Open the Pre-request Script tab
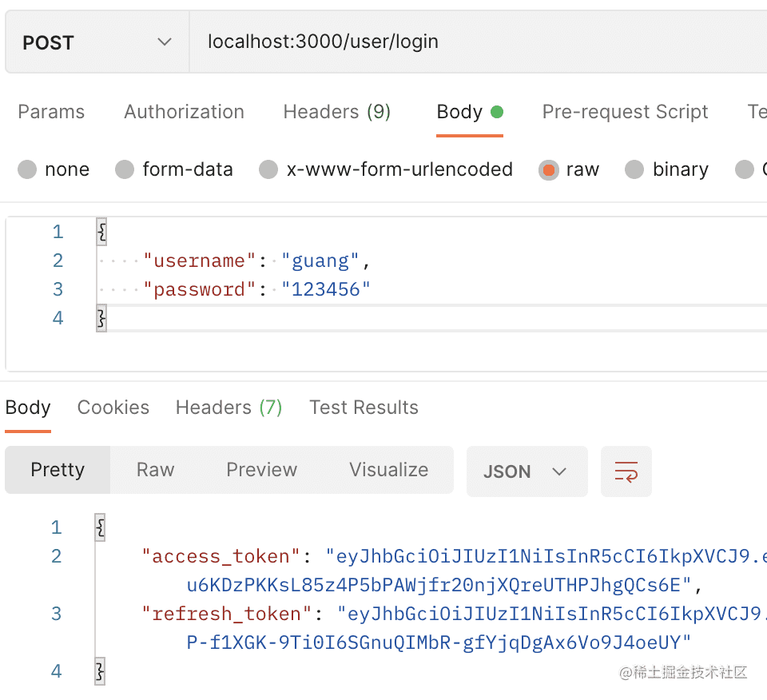This screenshot has width=767, height=700. click(625, 112)
